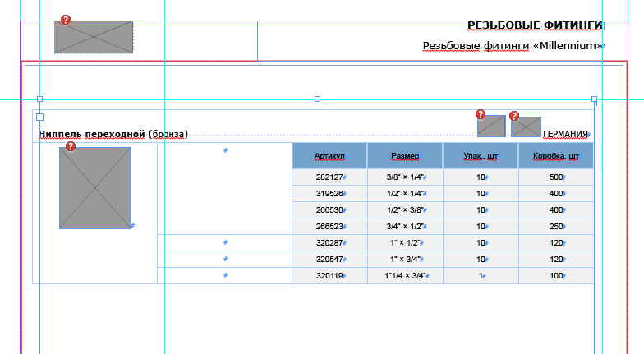
Task: Click cell 319526
Action: pos(329,194)
